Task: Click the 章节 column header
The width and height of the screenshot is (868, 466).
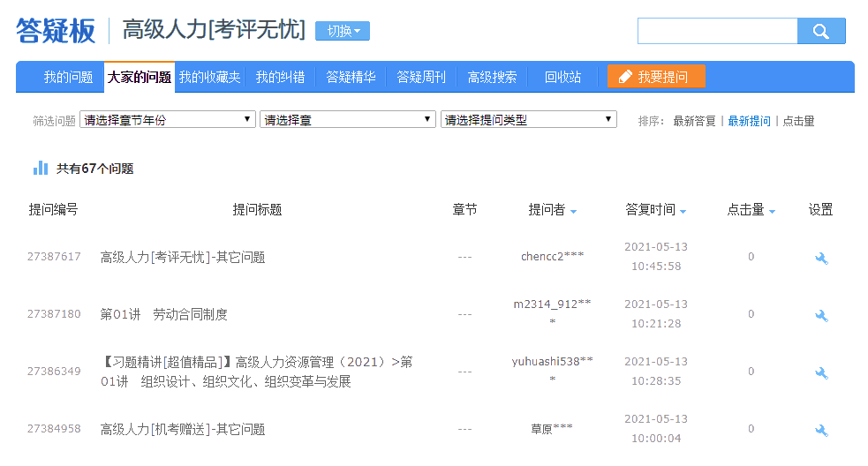Action: pos(464,210)
